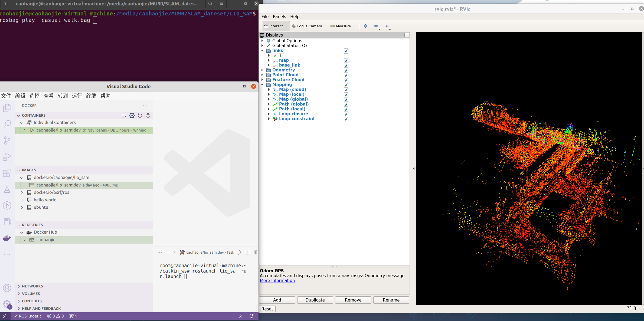Image resolution: width=644 pixels, height=321 pixels.
Task: Open Docker panel more actions ellipsis
Action: [x=145, y=106]
